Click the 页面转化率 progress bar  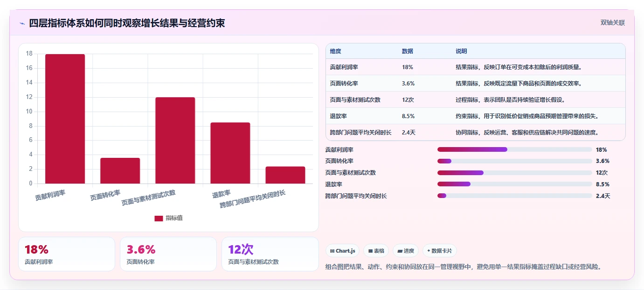click(x=515, y=161)
